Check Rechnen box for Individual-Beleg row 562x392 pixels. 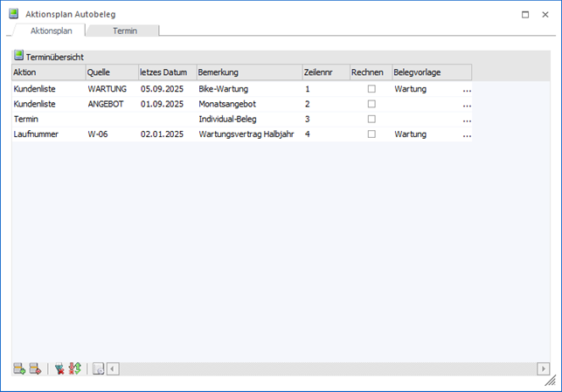point(371,119)
